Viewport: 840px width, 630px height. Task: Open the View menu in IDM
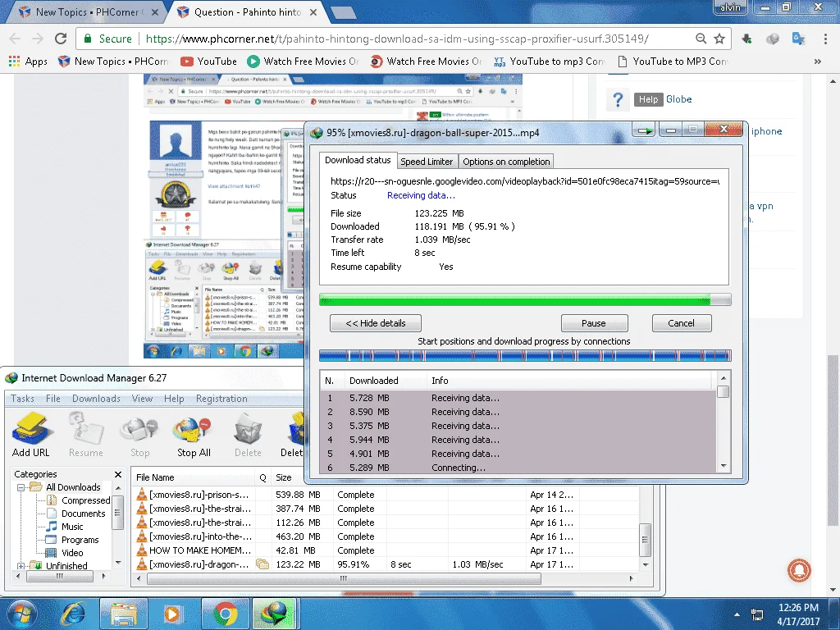tap(143, 399)
